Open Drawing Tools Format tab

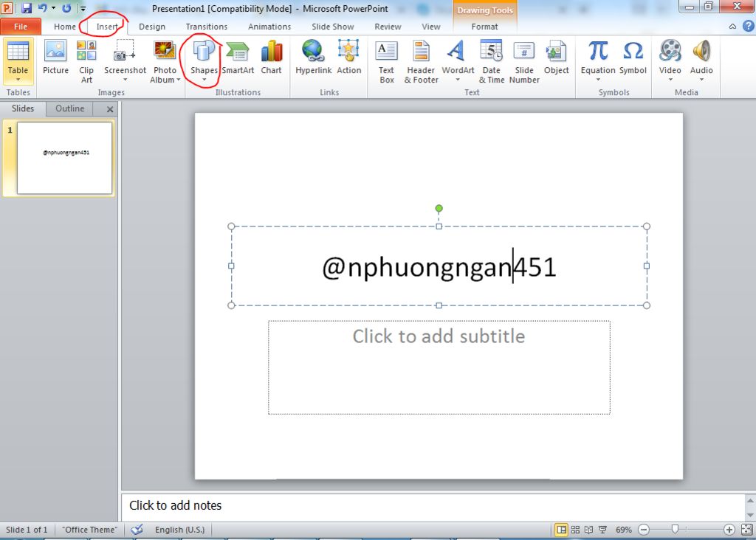(484, 27)
